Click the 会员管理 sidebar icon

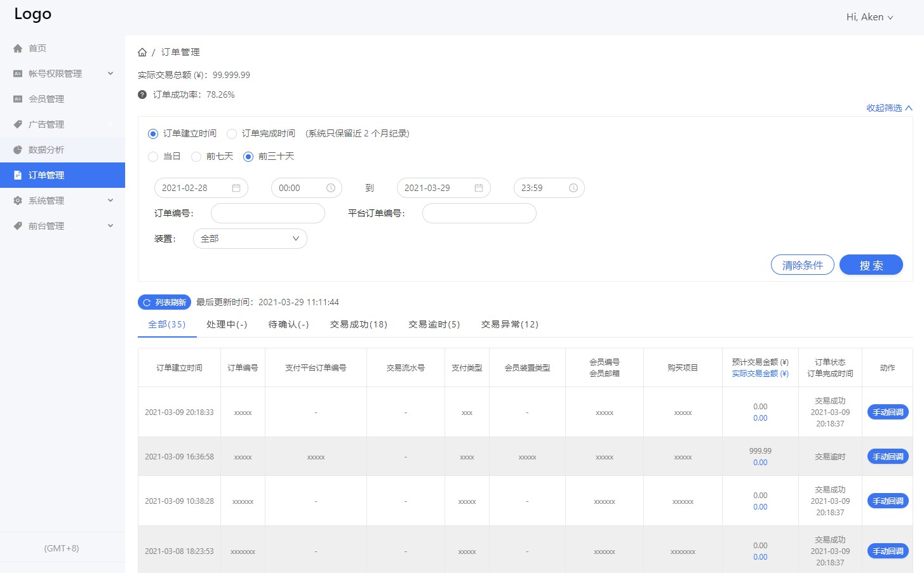pyautogui.click(x=18, y=99)
